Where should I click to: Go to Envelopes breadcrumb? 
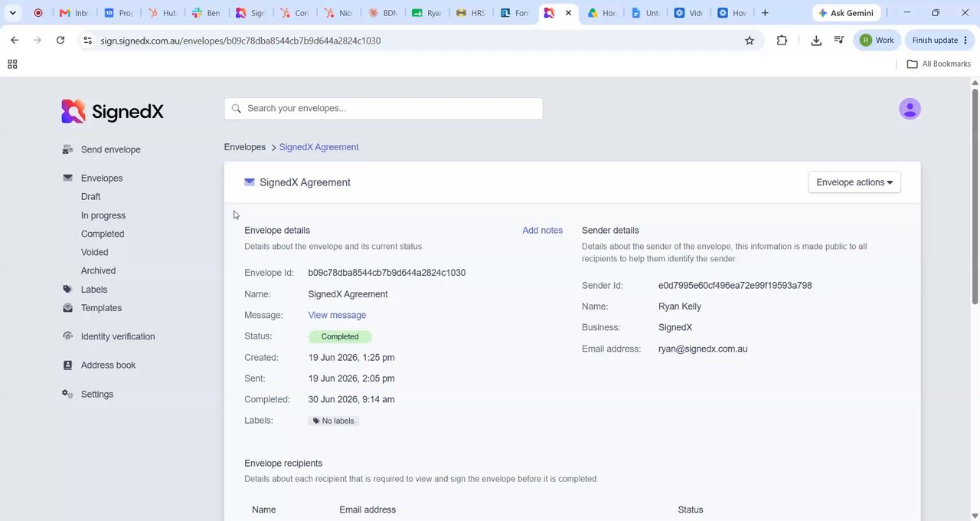tap(245, 147)
